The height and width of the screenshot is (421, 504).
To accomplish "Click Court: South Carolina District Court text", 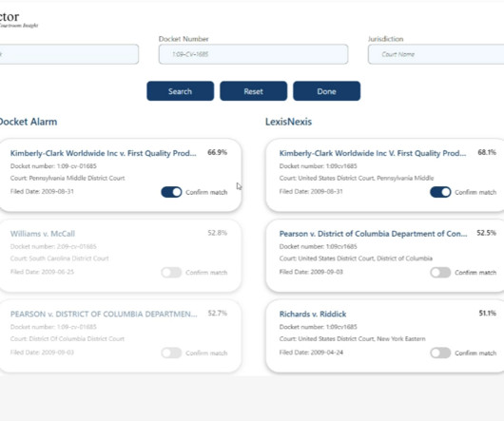I will (60, 258).
